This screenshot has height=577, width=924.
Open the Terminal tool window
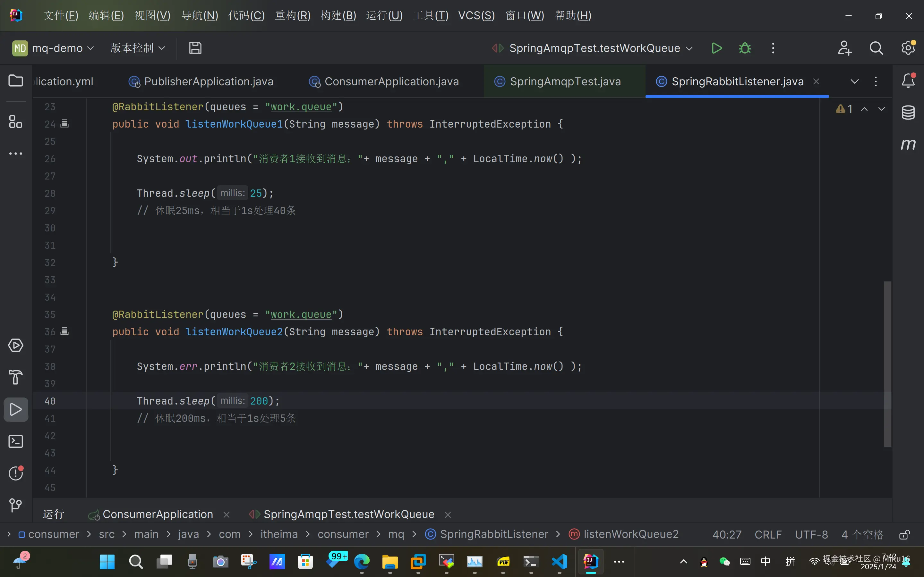16,441
